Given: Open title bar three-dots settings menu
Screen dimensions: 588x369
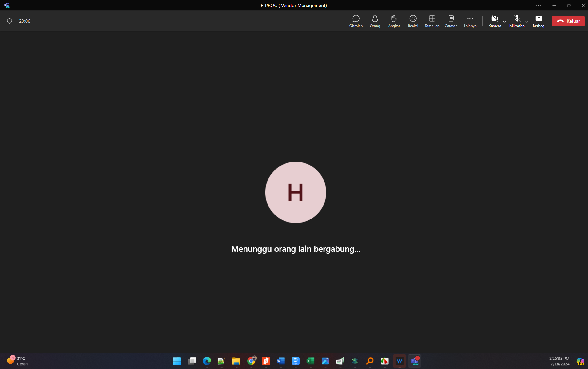Looking at the screenshot, I should pos(538,5).
